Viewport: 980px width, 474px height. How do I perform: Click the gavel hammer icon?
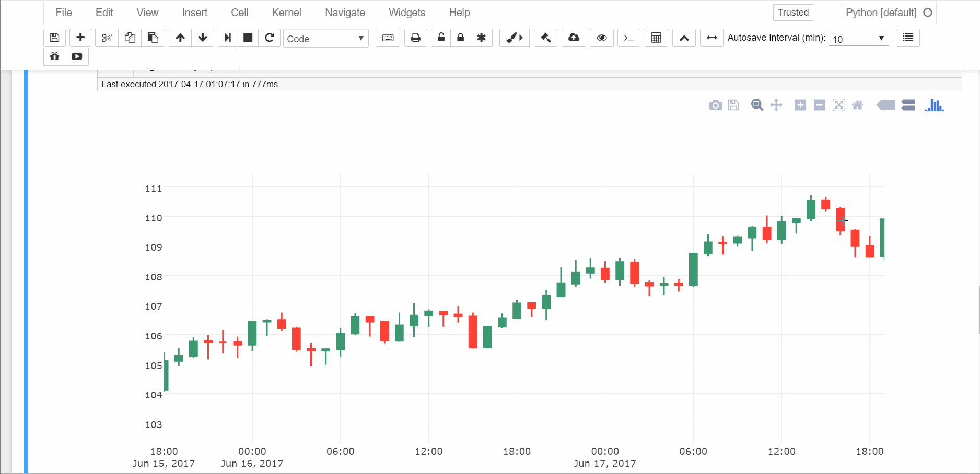[545, 38]
